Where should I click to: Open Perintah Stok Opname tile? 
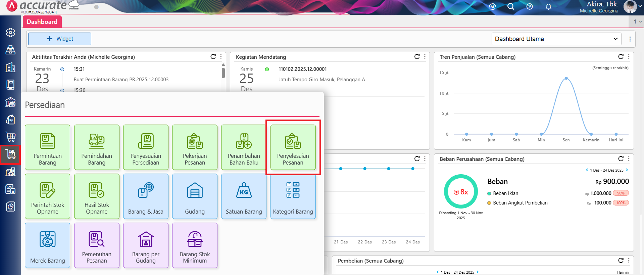pos(47,196)
